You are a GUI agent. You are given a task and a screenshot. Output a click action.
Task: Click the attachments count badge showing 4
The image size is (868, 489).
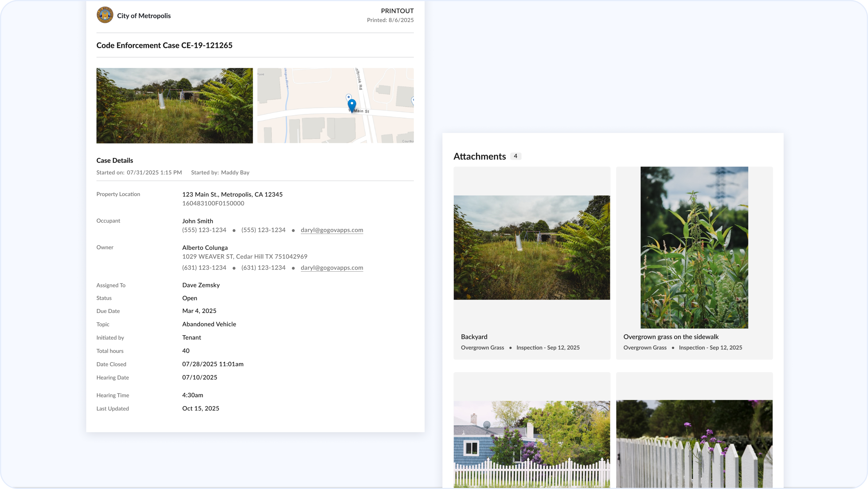(515, 156)
